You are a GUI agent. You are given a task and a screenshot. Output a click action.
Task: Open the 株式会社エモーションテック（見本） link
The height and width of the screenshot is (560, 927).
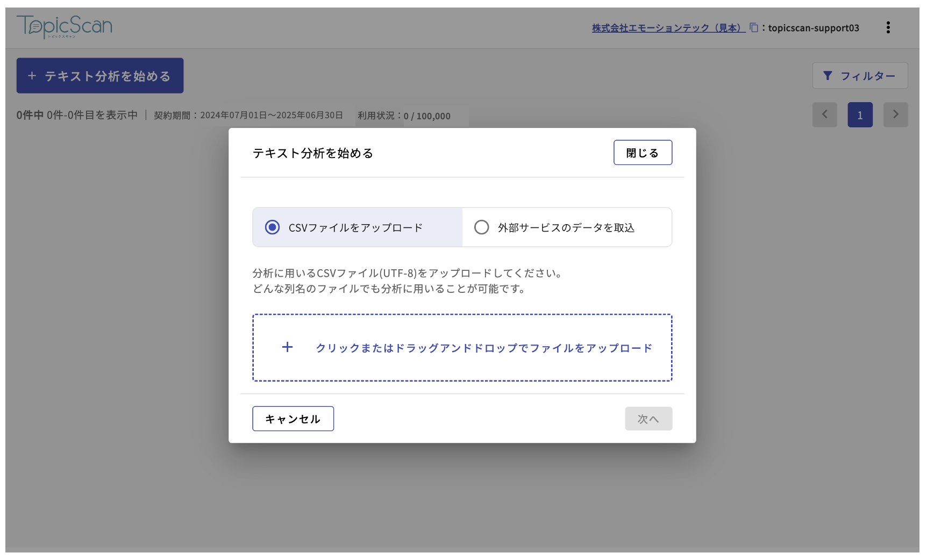(667, 27)
